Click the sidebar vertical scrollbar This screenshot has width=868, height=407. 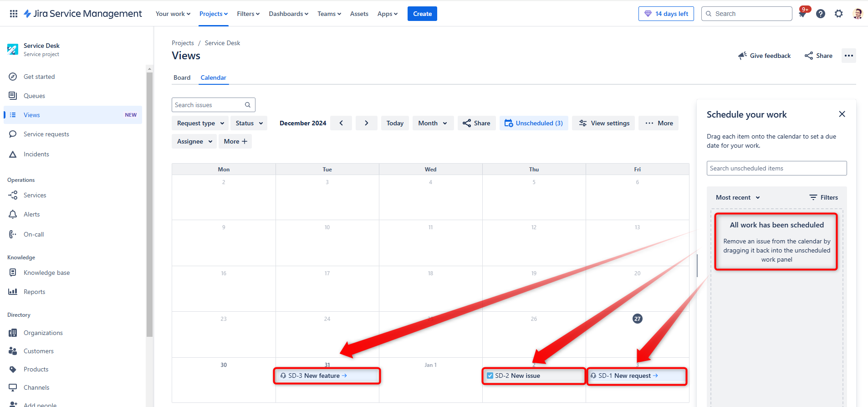point(149,205)
